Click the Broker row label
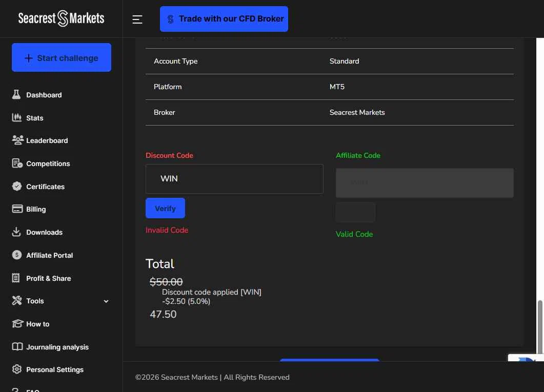Screen dimensions: 544x392 tap(165, 112)
